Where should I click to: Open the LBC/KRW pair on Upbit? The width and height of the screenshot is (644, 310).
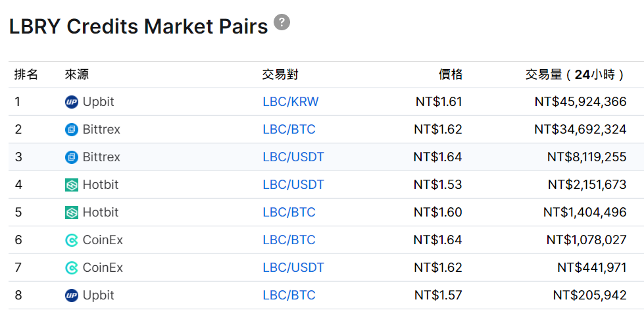click(290, 102)
